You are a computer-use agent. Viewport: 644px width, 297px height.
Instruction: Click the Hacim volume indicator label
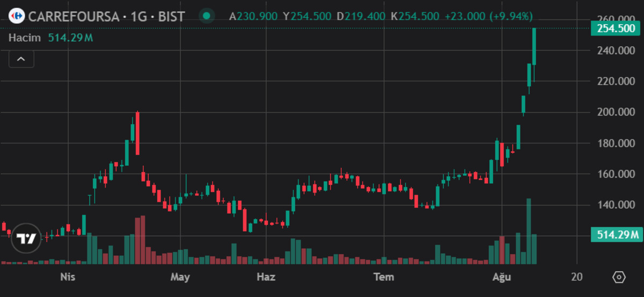pyautogui.click(x=26, y=38)
